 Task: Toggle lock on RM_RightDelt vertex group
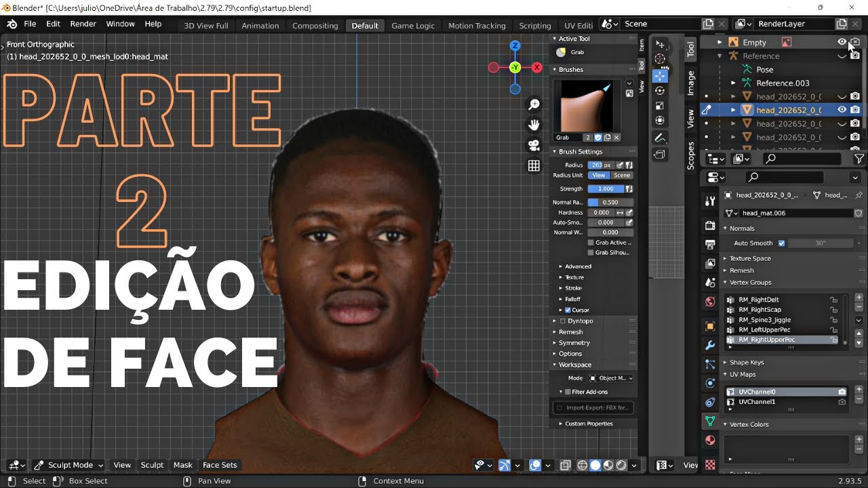coord(834,300)
